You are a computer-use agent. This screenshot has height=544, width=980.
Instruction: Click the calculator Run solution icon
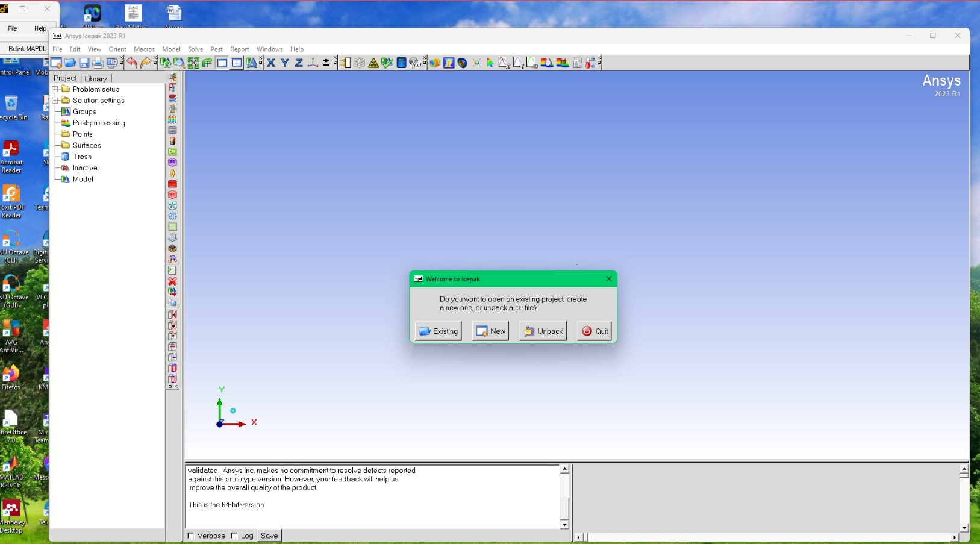[x=401, y=63]
